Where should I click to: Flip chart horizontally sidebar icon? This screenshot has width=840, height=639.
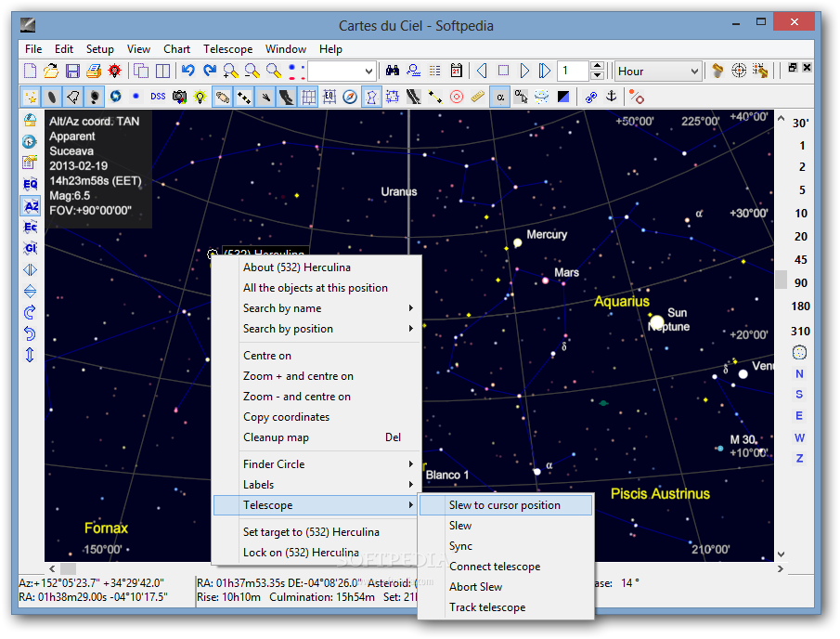click(x=31, y=269)
